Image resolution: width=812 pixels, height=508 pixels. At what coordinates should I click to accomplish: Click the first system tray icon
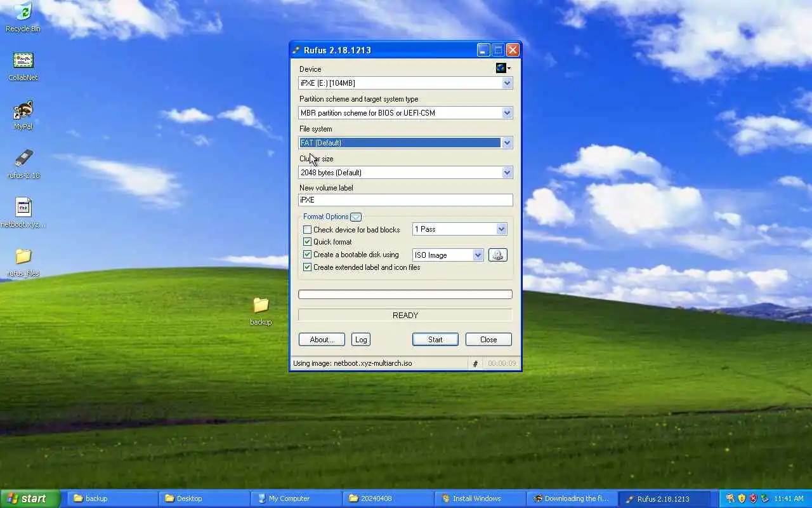coord(730,498)
